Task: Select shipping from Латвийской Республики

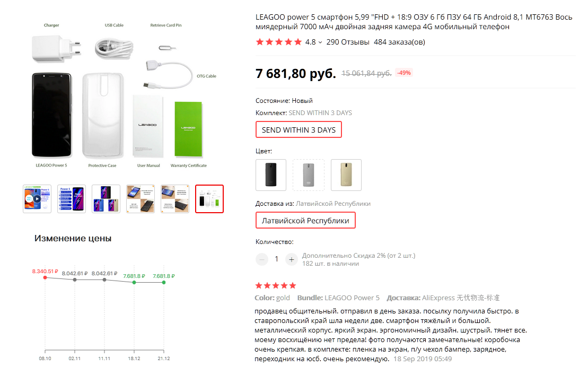Action: [305, 221]
